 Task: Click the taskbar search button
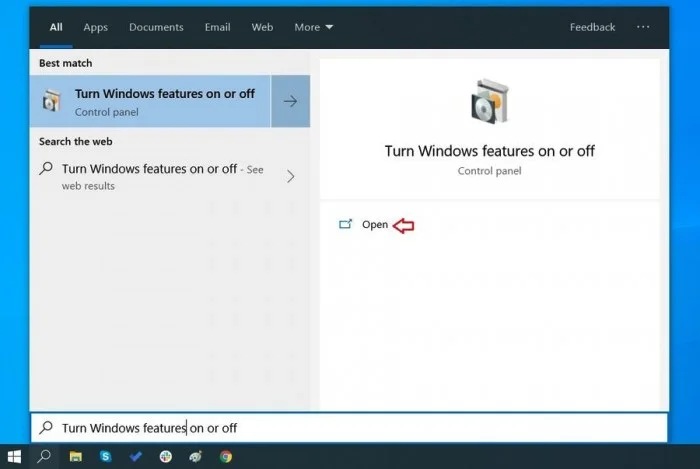(x=44, y=457)
